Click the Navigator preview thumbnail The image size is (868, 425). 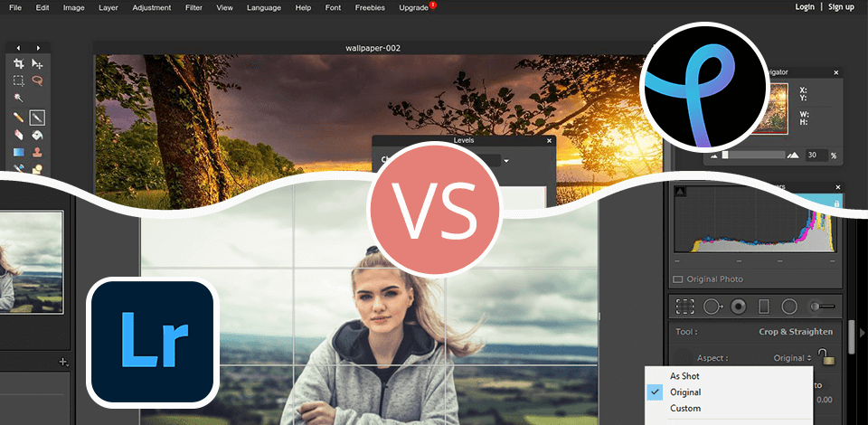[x=778, y=108]
